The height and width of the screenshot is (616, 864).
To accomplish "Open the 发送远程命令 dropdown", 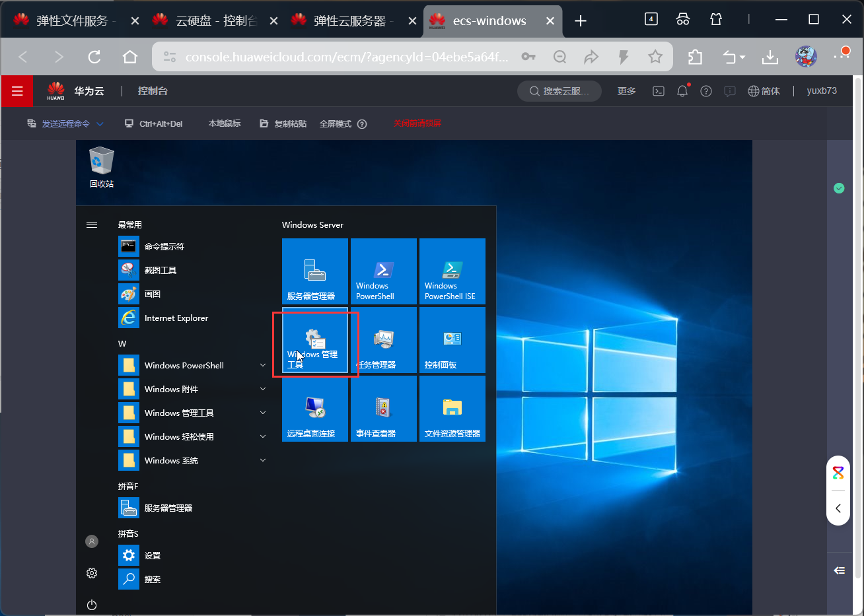I will [65, 123].
